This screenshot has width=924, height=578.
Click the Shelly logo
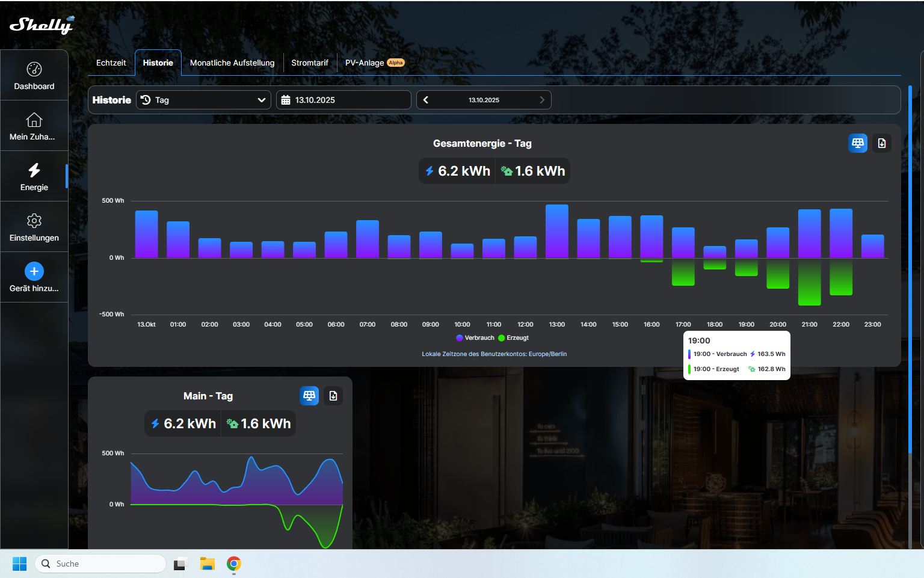(42, 25)
